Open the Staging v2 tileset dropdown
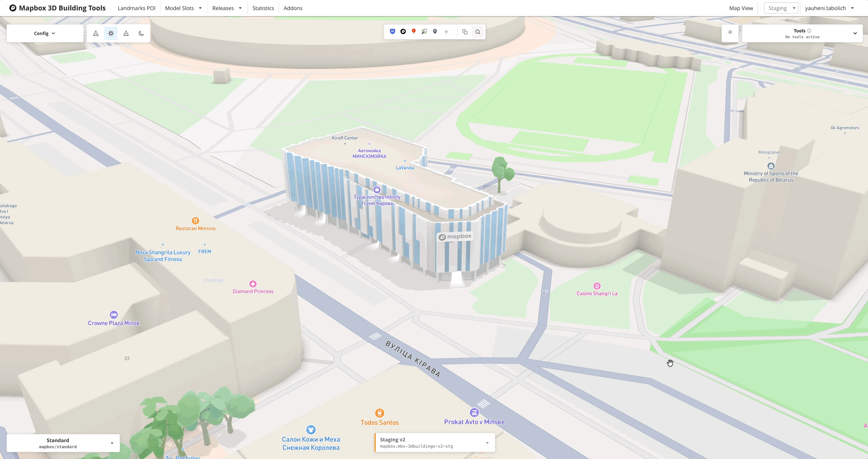The image size is (868, 459). click(x=435, y=443)
